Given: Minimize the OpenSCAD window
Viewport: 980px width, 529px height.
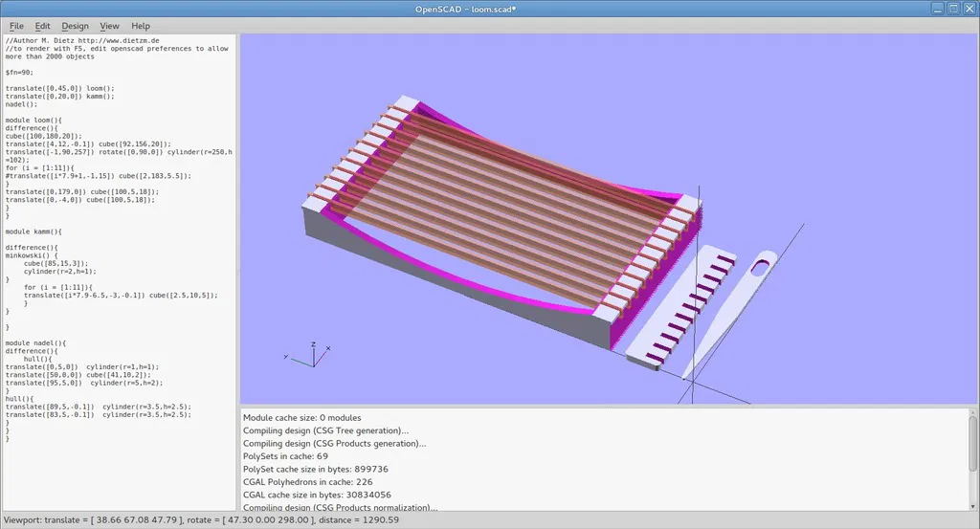Looking at the screenshot, I should pos(938,9).
